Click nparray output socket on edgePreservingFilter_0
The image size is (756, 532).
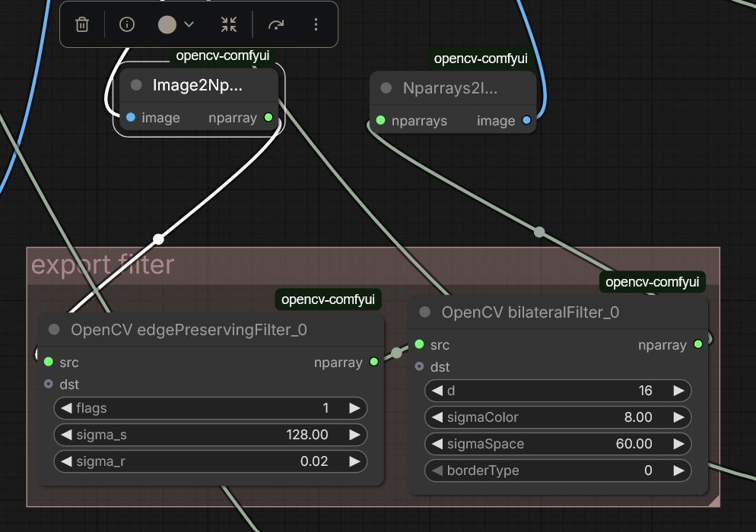(x=373, y=362)
